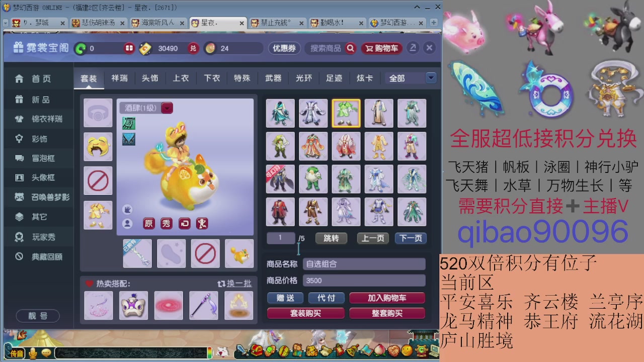The width and height of the screenshot is (644, 362).
Task: Switch to the 武器 tab
Action: (x=273, y=78)
